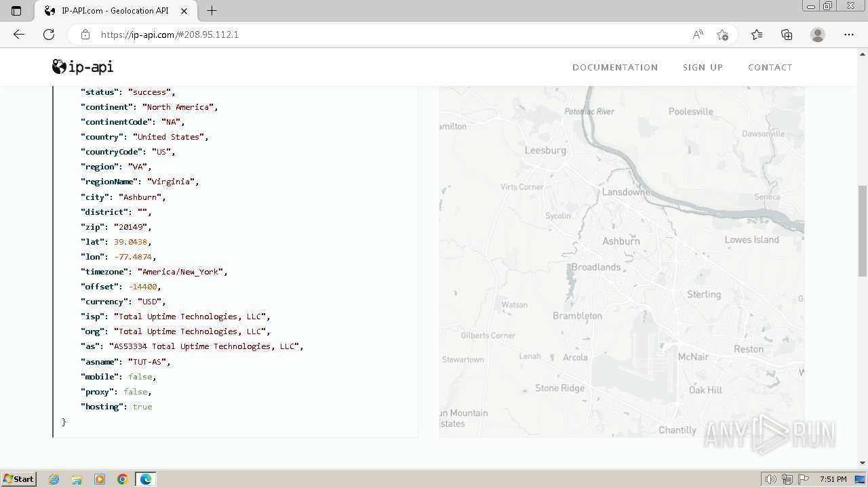Click Reston label on the map

(749, 349)
